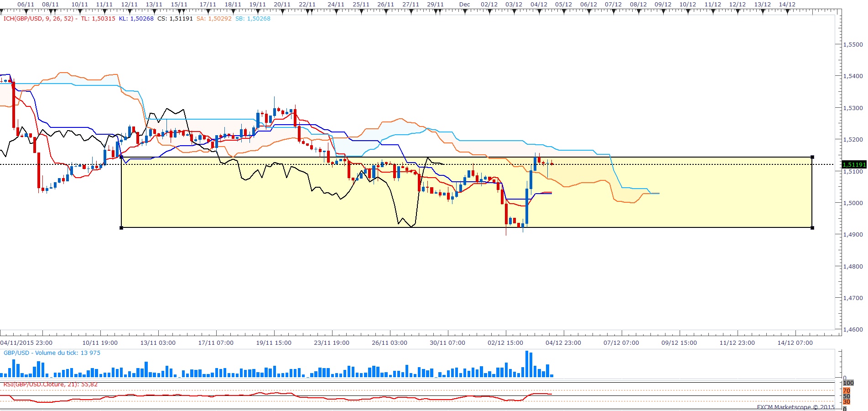
Task: Click the red TL: 1,50315 value
Action: tap(98, 19)
